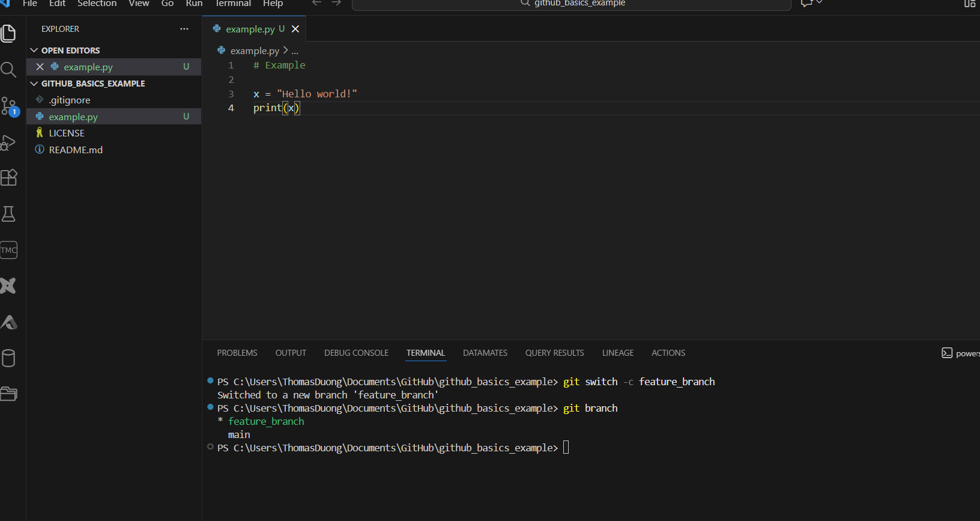980x521 pixels.
Task: Open the Selection menu
Action: click(97, 4)
